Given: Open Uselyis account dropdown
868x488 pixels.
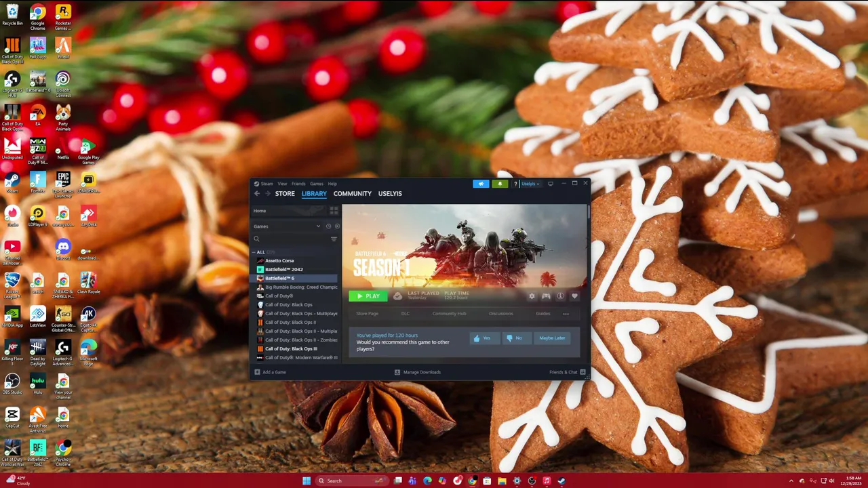Looking at the screenshot, I should pyautogui.click(x=530, y=184).
